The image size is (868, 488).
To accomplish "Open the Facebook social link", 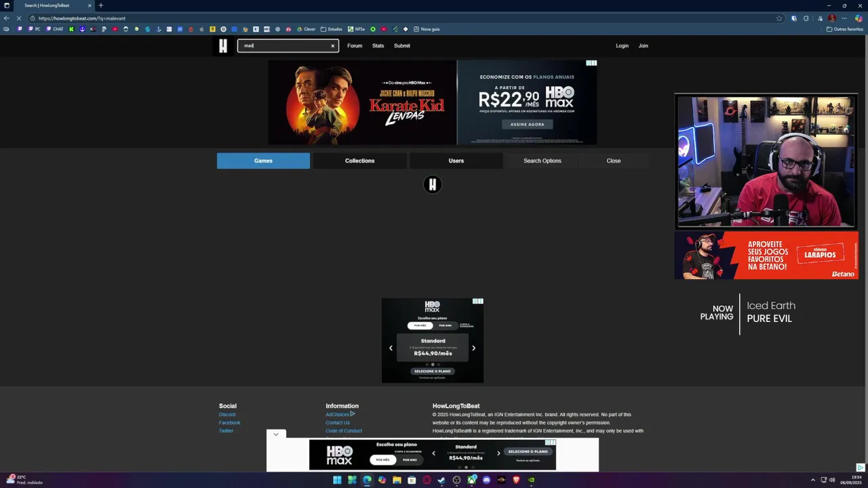I will pos(229,422).
